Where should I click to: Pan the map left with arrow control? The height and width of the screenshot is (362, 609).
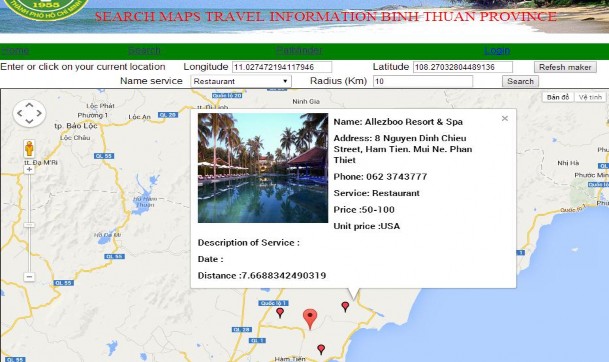(20, 113)
